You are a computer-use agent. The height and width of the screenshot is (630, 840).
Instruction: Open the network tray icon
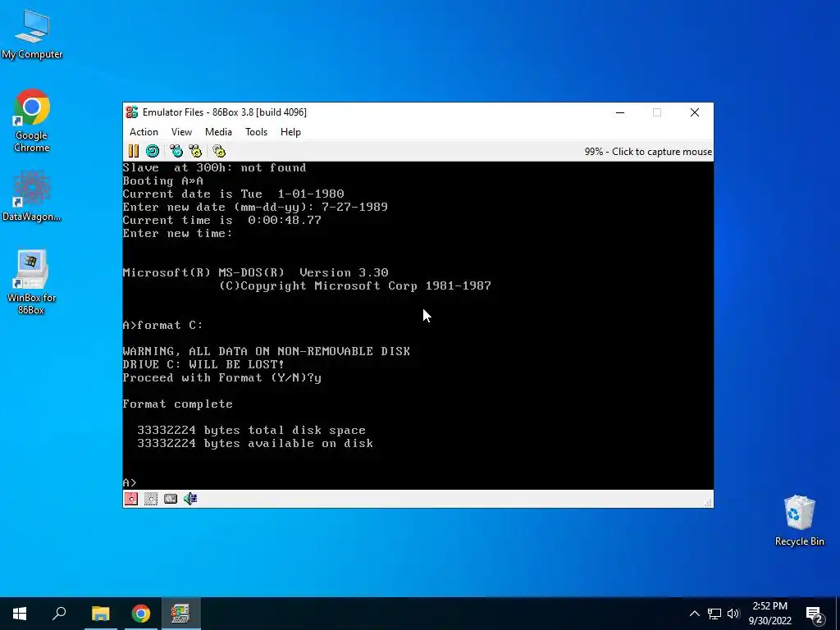[714, 614]
